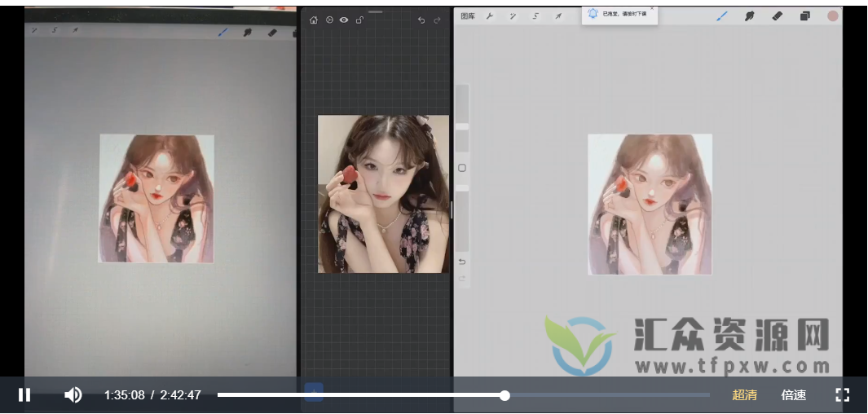This screenshot has height=414, width=868.
Task: Click the home icon in reference panel
Action: click(x=314, y=20)
